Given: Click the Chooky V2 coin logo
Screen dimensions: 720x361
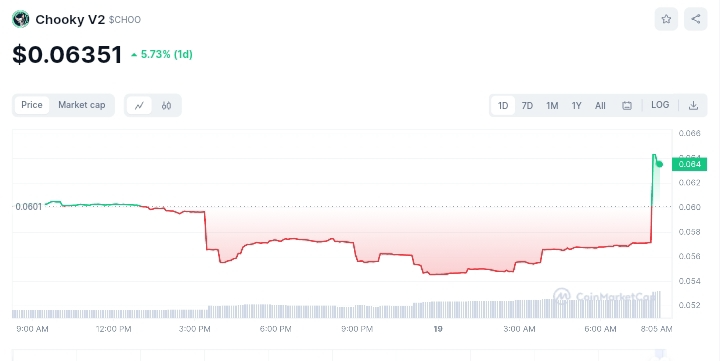Looking at the screenshot, I should pos(21,19).
